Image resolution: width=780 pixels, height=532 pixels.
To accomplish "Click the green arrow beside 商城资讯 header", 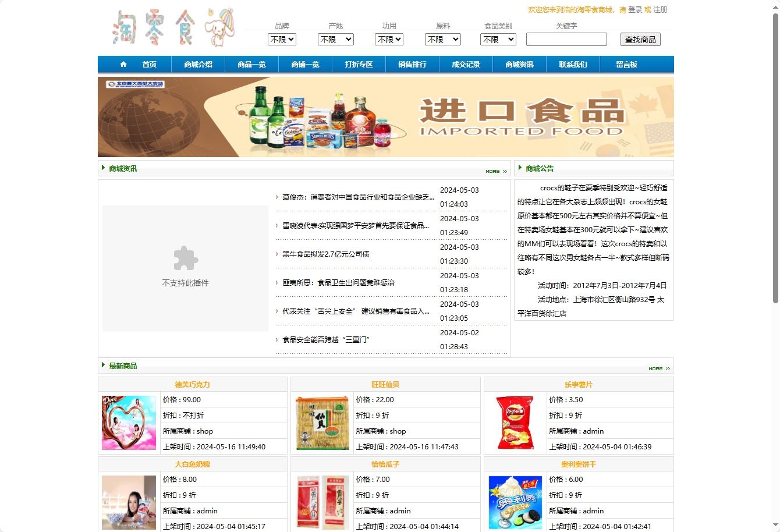I will click(x=104, y=168).
